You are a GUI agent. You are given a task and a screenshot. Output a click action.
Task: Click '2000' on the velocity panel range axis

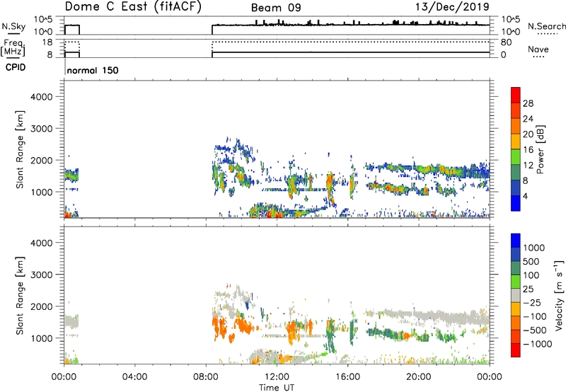[42, 306]
